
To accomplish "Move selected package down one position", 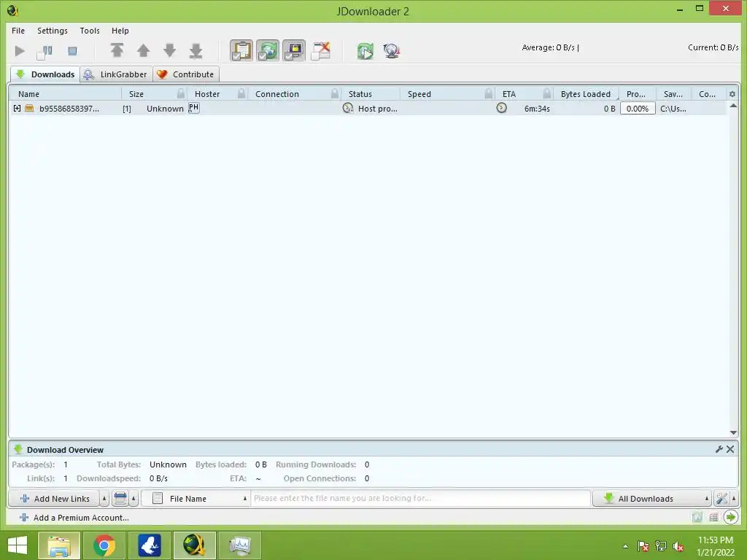I will pos(169,51).
